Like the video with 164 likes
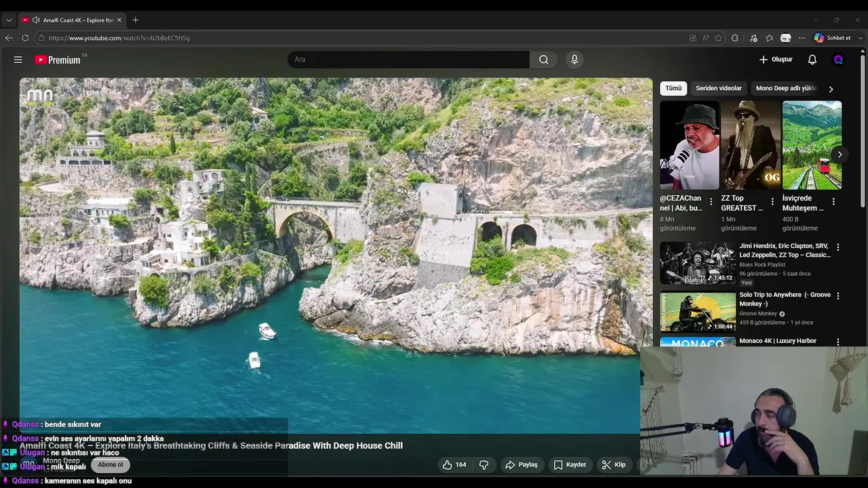This screenshot has width=868, height=488. click(x=454, y=465)
